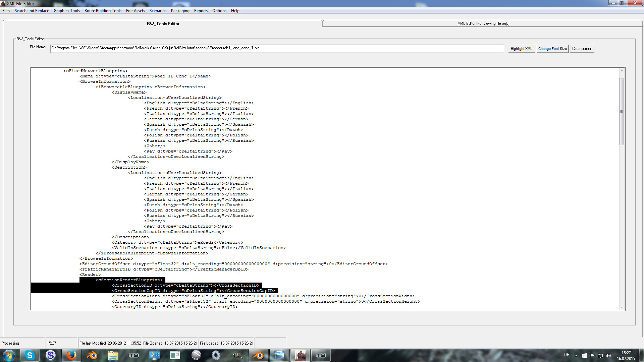Open the Graphics Tools menu
This screenshot has height=362, width=644.
66,11
